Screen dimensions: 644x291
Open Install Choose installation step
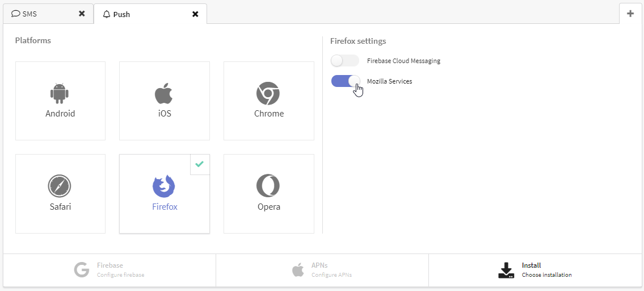point(534,270)
